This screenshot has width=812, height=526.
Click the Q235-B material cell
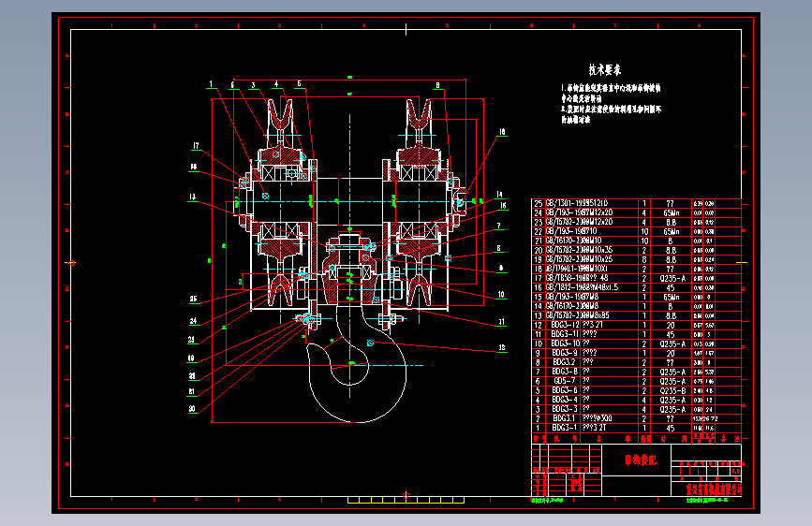pos(672,391)
